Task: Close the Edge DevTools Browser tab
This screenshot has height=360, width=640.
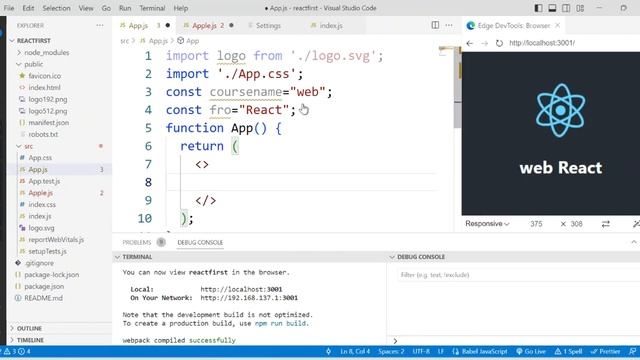Action: pos(558,25)
